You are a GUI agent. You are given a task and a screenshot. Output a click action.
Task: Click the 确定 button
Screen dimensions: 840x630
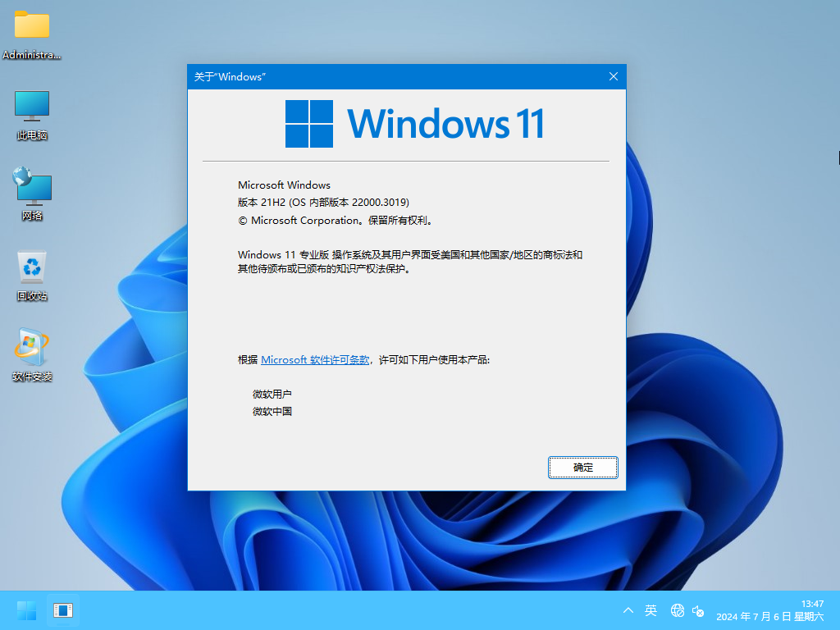coord(583,468)
